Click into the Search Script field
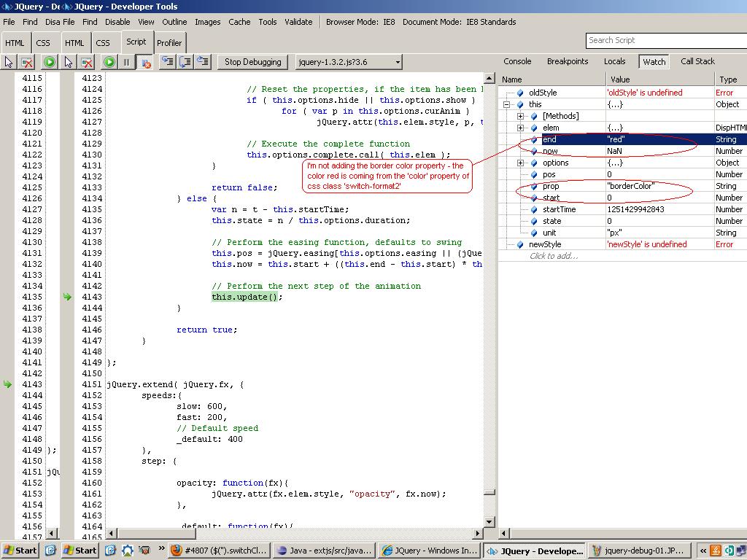The image size is (747, 560). [x=664, y=40]
